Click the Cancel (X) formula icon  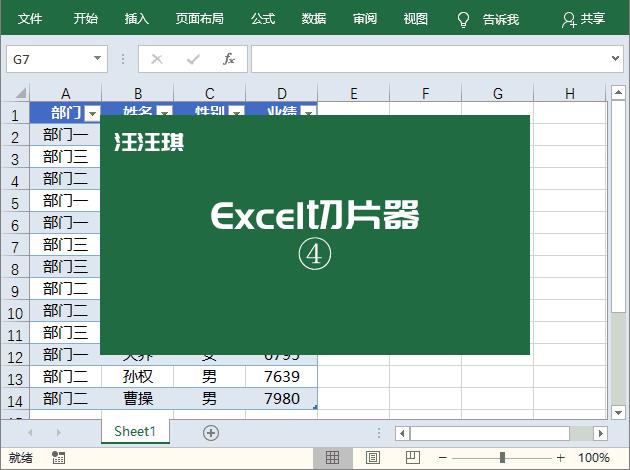point(157,59)
